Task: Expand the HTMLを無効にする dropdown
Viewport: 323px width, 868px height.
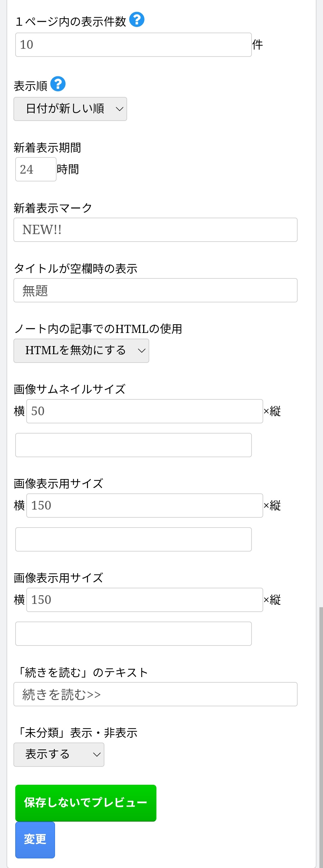Action: pyautogui.click(x=81, y=351)
